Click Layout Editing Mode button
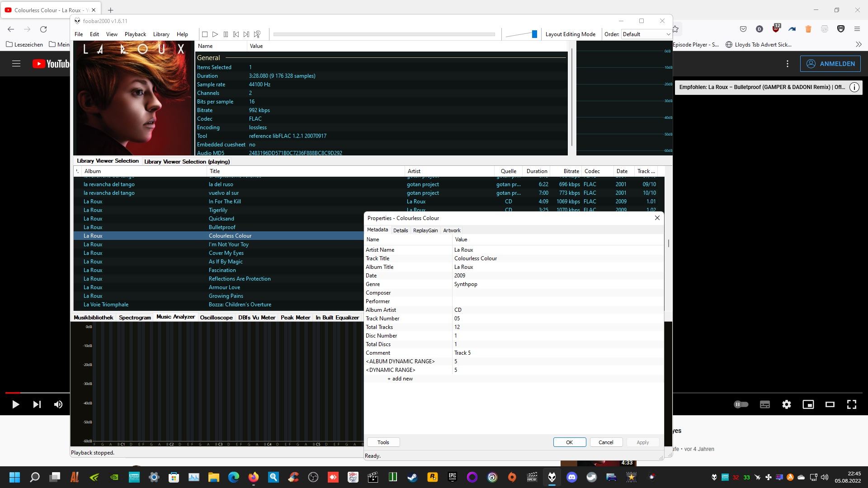This screenshot has width=868, height=488. pos(570,34)
